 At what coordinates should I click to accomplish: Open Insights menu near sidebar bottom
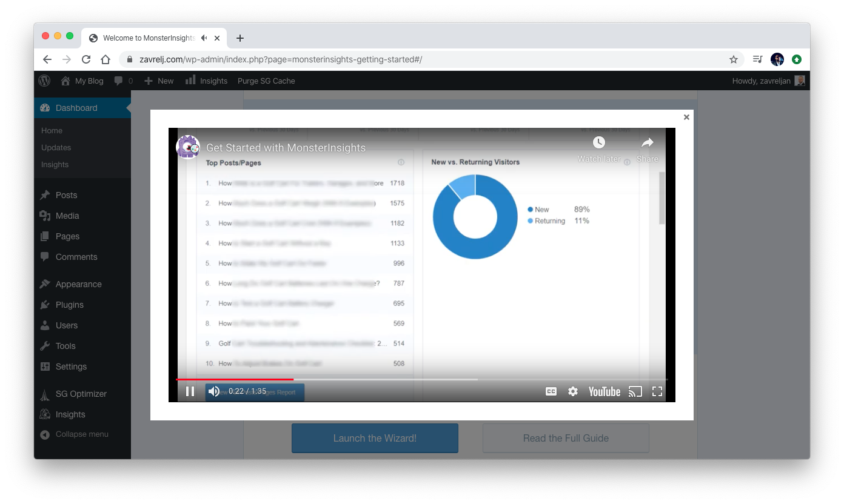[82, 414]
